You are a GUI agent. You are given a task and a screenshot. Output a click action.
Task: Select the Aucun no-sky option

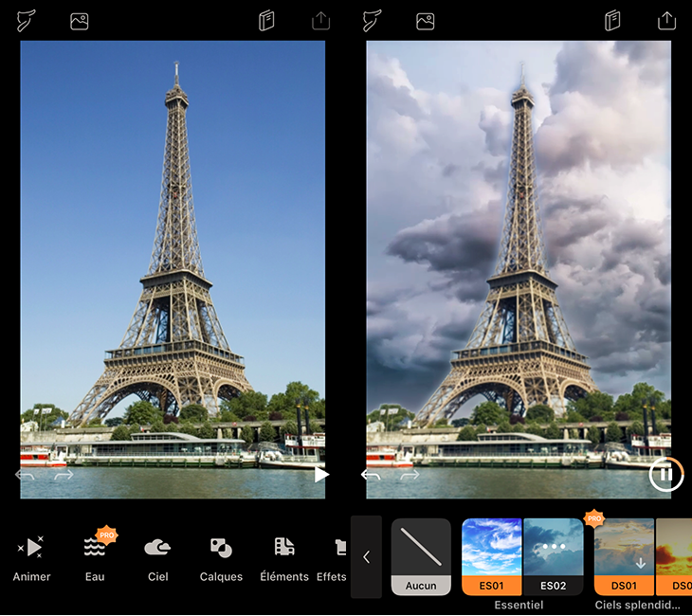[421, 556]
